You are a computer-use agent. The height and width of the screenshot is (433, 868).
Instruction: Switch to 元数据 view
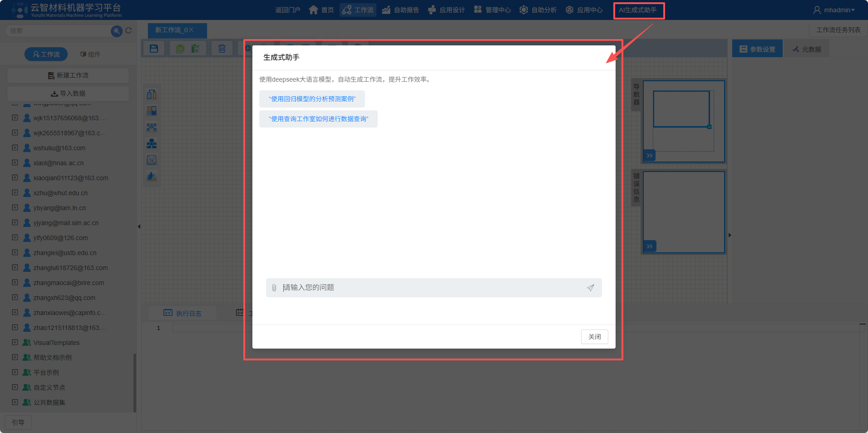(x=807, y=48)
